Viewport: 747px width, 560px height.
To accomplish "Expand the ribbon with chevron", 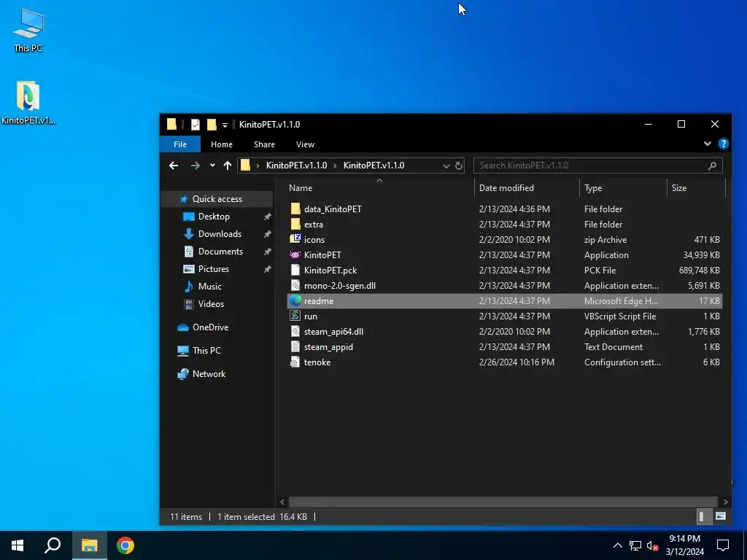I will pos(708,144).
